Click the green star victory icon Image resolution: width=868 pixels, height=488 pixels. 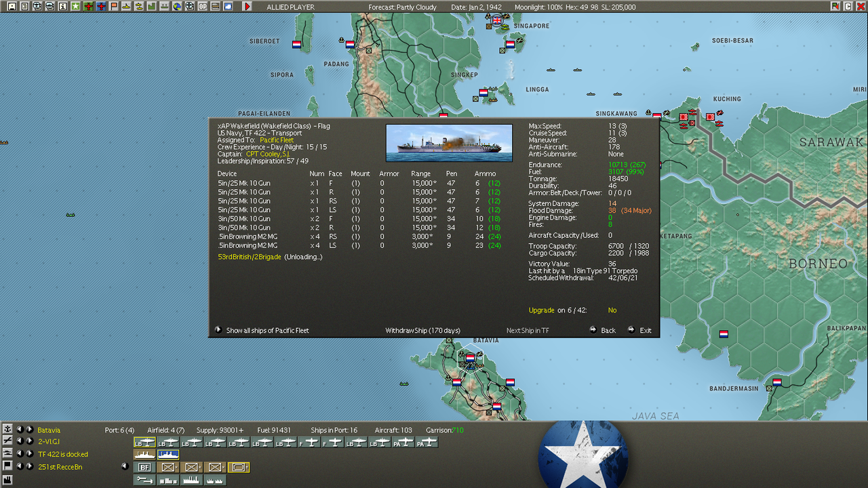tap(75, 6)
